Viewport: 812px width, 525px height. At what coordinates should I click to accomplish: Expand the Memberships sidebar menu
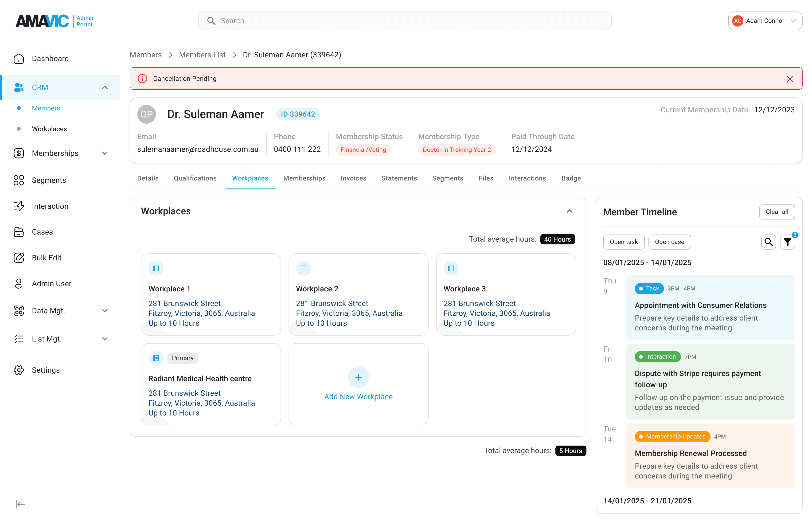[x=105, y=153]
